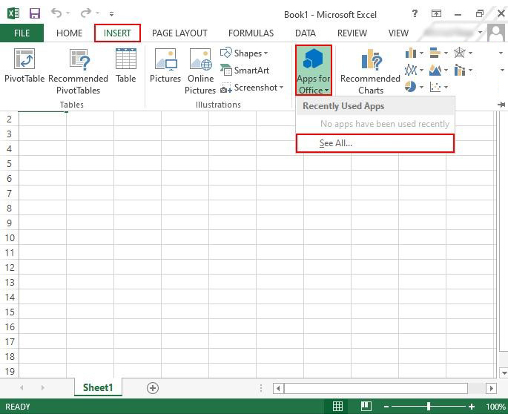Click the horizontal scrollbar right arrow
Screen dimensions: 508x420
(491, 388)
